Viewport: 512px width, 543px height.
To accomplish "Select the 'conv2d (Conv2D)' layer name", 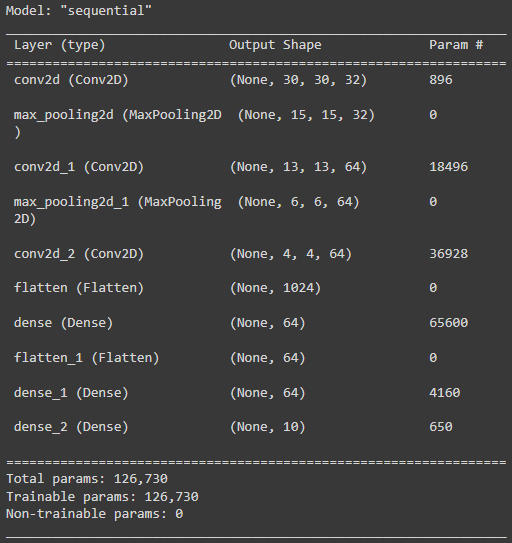I will point(71,80).
